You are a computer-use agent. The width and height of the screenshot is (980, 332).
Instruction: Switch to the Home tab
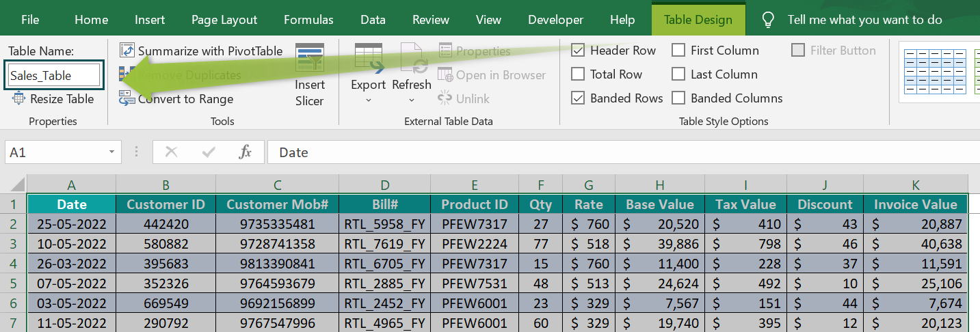[x=92, y=20]
